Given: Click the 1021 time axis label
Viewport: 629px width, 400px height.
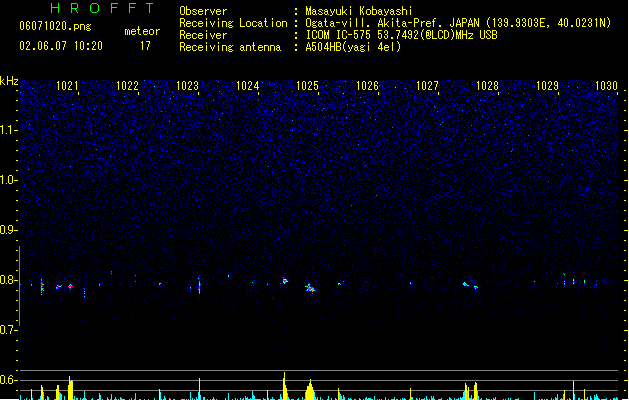Looking at the screenshot, I should point(67,86).
